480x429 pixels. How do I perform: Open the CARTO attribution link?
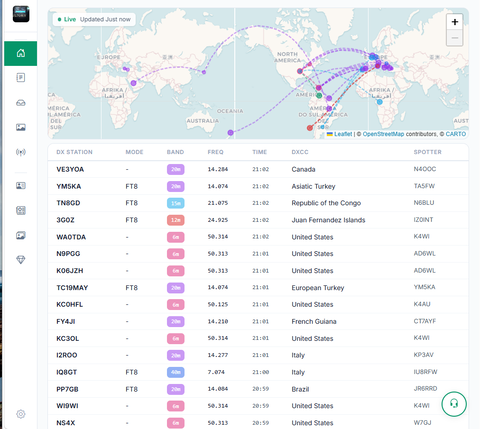[x=456, y=134]
